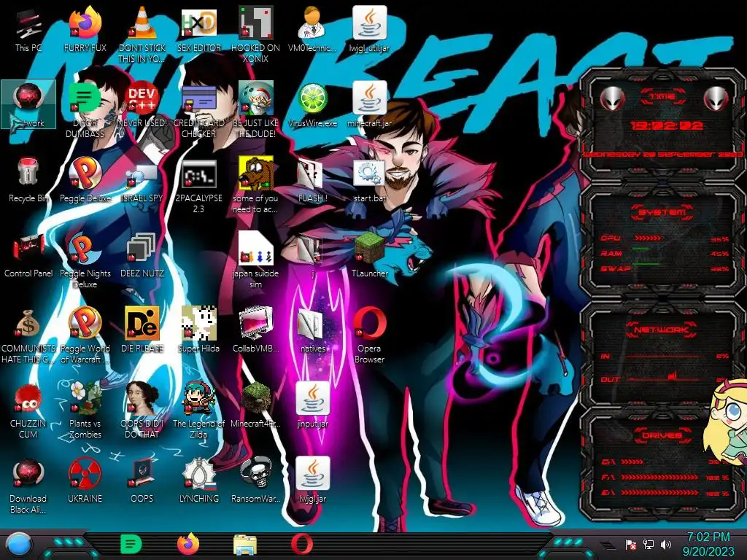
Task: Open the FLASH ! folder
Action: tap(312, 179)
